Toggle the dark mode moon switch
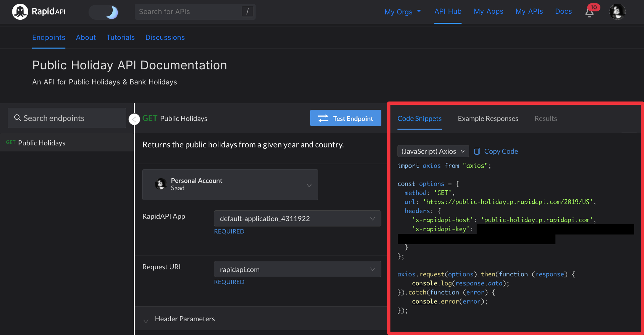The height and width of the screenshot is (335, 644). point(104,12)
